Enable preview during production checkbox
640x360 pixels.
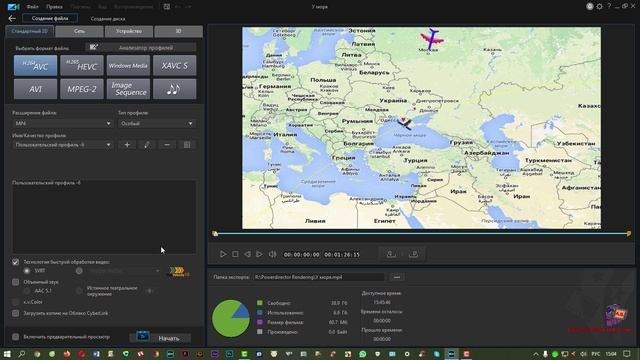pyautogui.click(x=16, y=337)
